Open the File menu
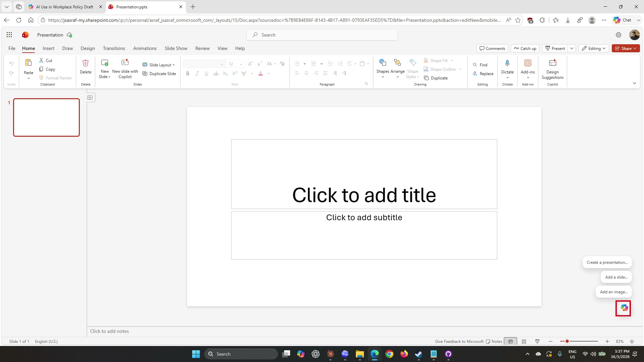This screenshot has height=362, width=644. tap(12, 48)
